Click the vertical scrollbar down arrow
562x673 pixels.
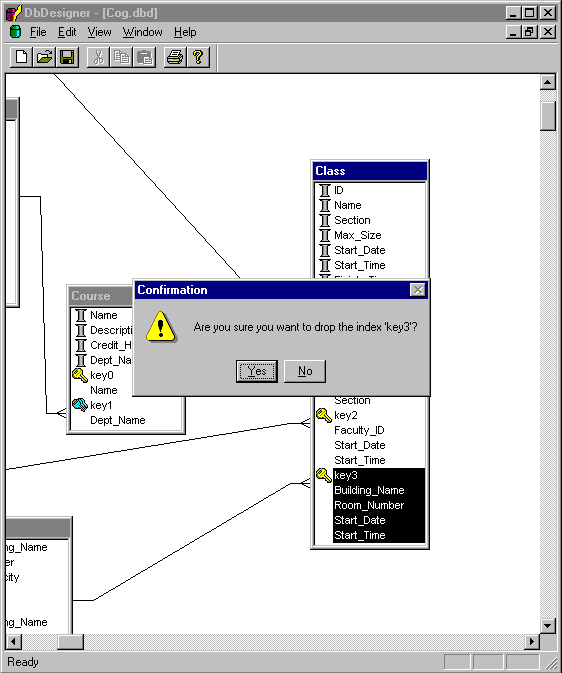pos(547,626)
